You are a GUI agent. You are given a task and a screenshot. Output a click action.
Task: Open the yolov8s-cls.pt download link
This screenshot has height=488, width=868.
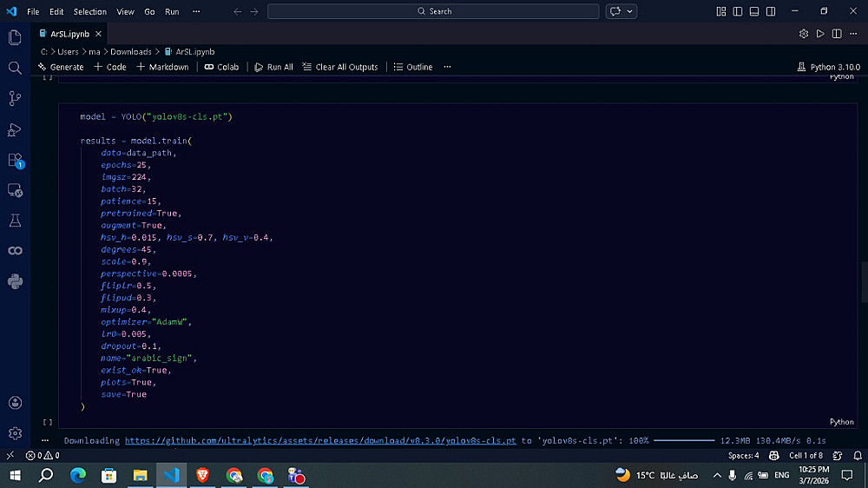(x=320, y=441)
